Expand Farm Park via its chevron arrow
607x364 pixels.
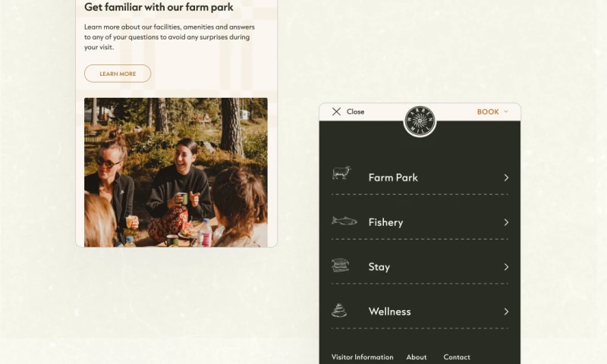pyautogui.click(x=506, y=177)
